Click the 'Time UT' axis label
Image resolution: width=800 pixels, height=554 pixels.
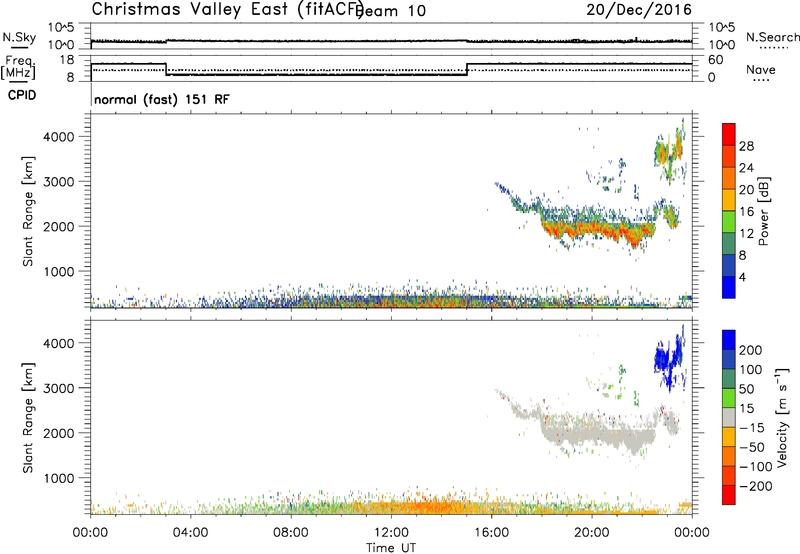pyautogui.click(x=391, y=548)
